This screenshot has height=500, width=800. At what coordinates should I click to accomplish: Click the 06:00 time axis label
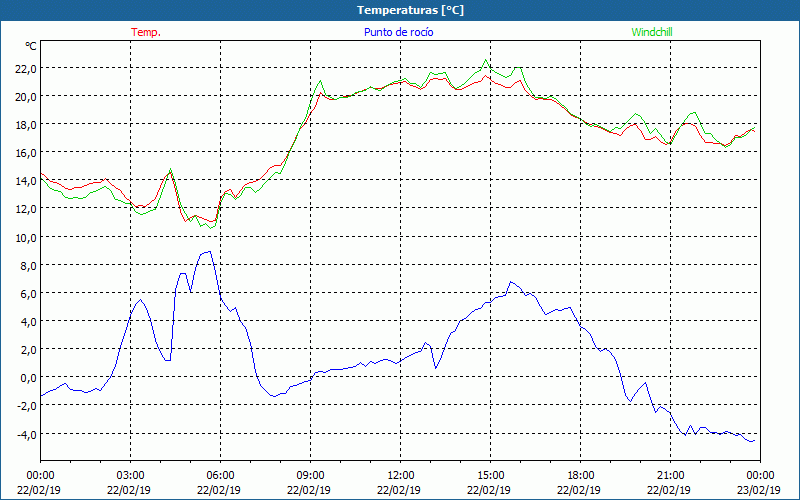click(x=220, y=476)
